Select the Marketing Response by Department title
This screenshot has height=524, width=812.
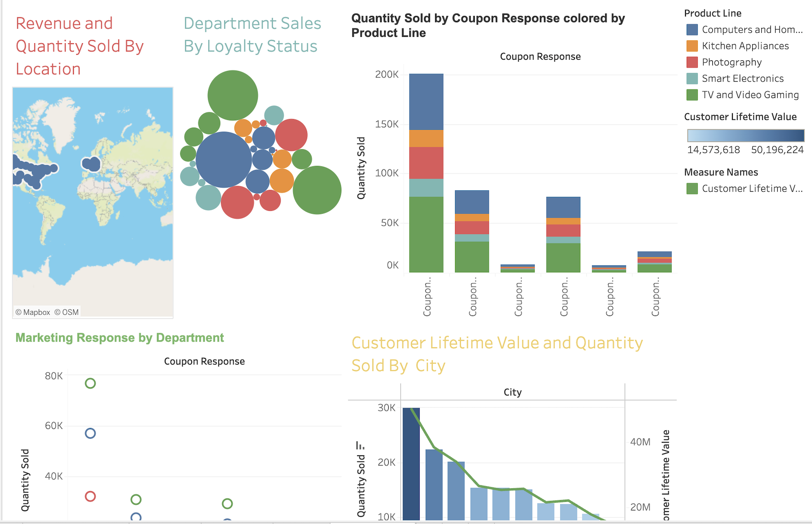coord(120,338)
